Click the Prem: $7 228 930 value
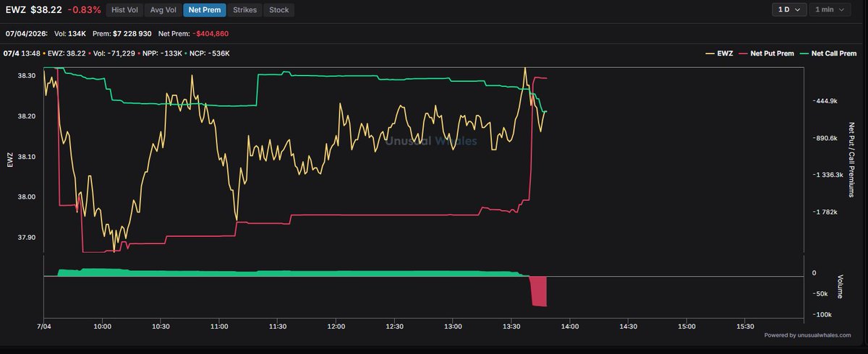The height and width of the screenshot is (354, 868). [x=121, y=34]
